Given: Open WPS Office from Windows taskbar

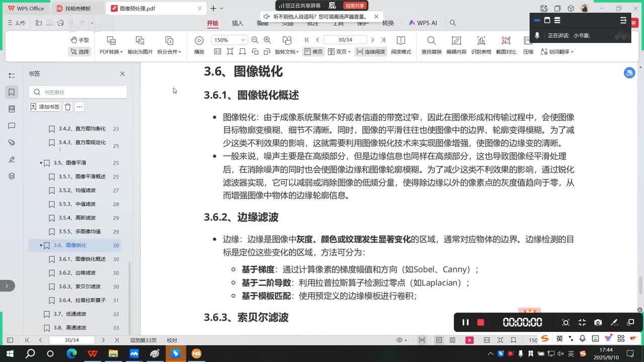Looking at the screenshot, I should (92, 354).
